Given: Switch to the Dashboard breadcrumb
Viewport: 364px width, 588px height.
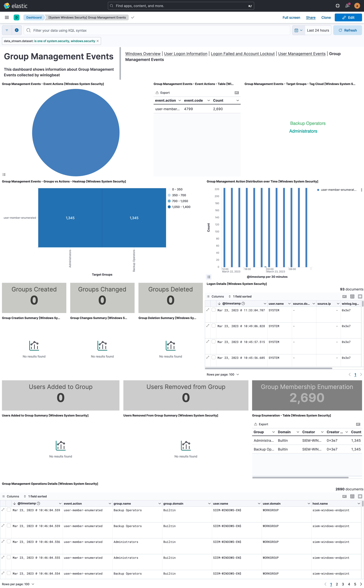Looking at the screenshot, I should pyautogui.click(x=34, y=17).
